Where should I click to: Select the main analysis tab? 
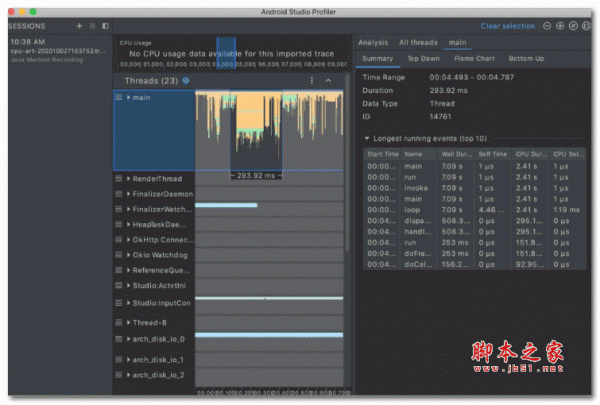click(457, 42)
